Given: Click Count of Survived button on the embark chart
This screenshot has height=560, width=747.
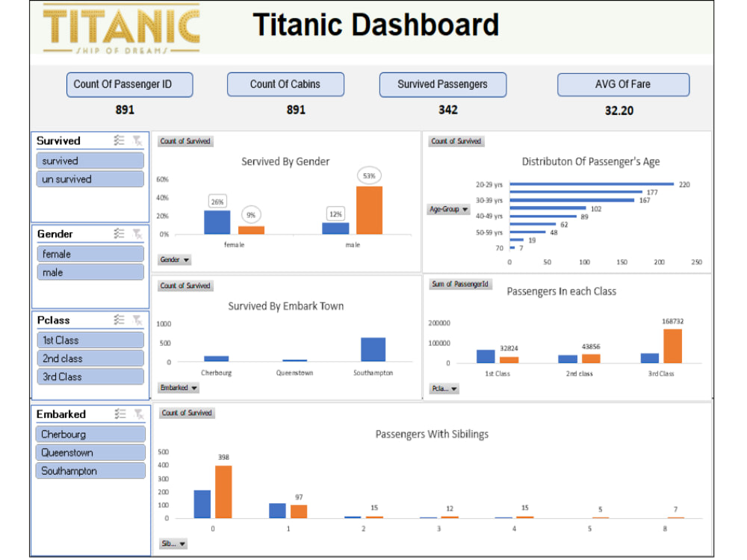Looking at the screenshot, I should [185, 286].
